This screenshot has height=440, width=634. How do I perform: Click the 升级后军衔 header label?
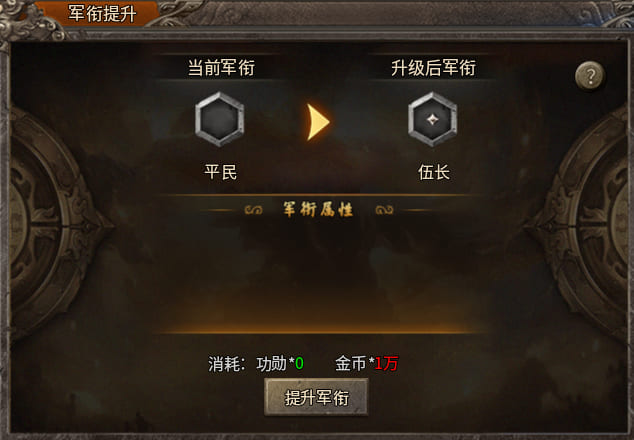point(433,67)
